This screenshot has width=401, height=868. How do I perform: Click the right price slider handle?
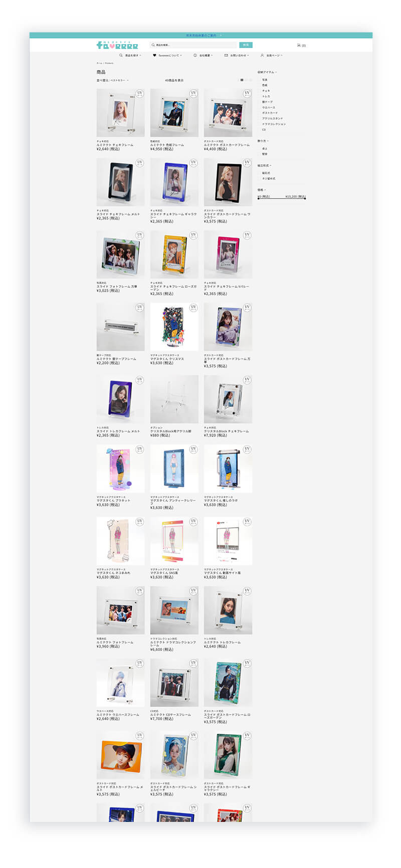click(x=305, y=198)
